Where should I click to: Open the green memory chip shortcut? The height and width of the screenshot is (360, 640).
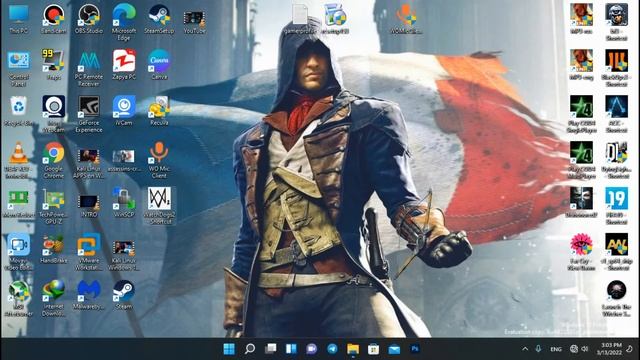pyautogui.click(x=18, y=203)
